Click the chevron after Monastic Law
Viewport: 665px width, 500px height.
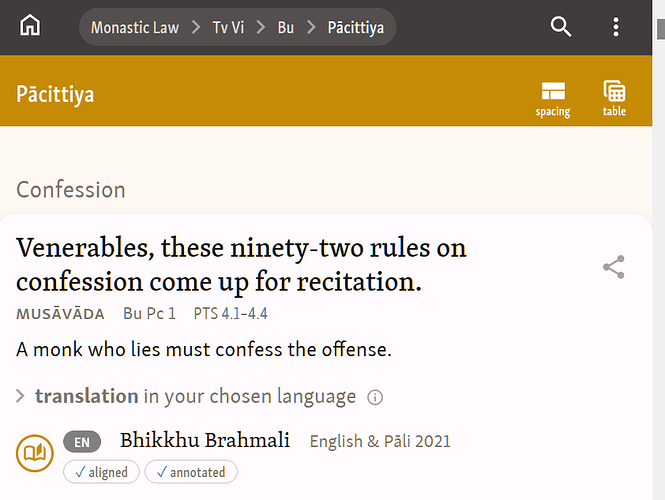point(196,28)
